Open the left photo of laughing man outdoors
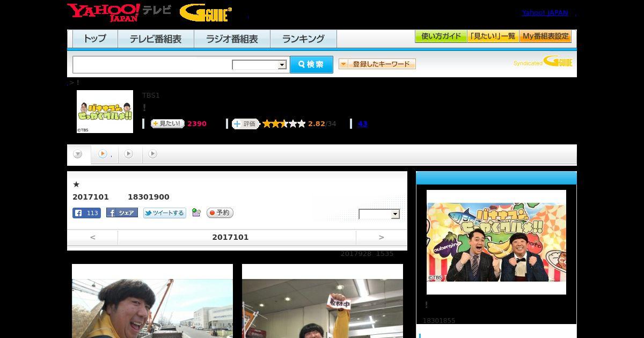Image resolution: width=644 pixels, height=338 pixels. [x=152, y=301]
